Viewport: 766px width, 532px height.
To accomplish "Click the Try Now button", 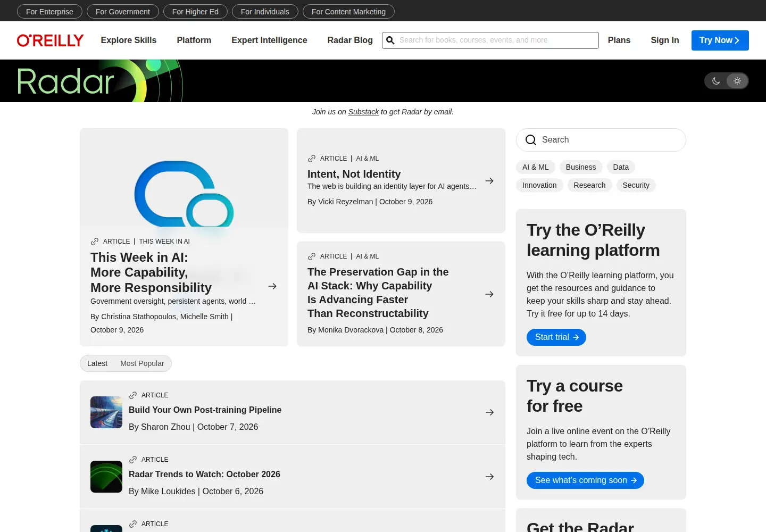I will (720, 40).
